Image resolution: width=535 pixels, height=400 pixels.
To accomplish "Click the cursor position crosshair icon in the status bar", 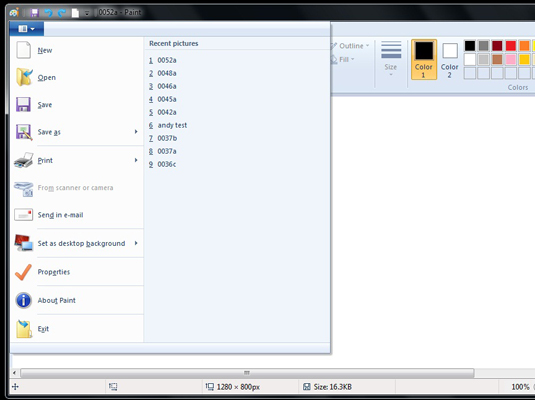I will [x=15, y=387].
